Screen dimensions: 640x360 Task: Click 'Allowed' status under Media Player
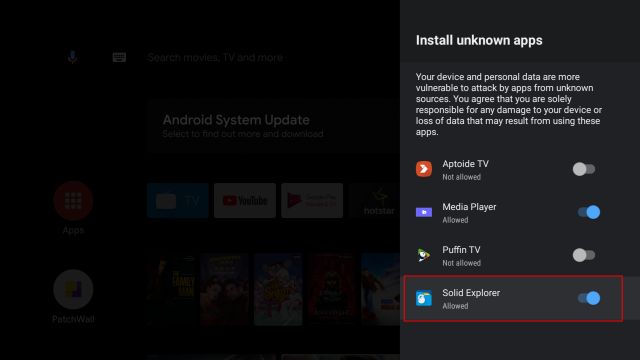point(455,220)
